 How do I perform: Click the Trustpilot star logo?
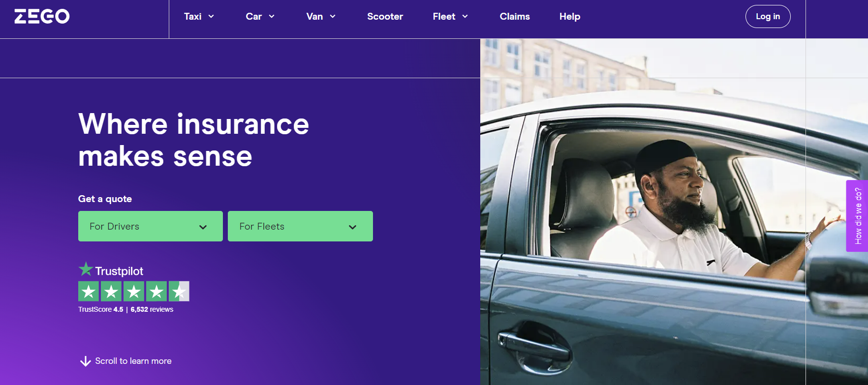(x=86, y=269)
